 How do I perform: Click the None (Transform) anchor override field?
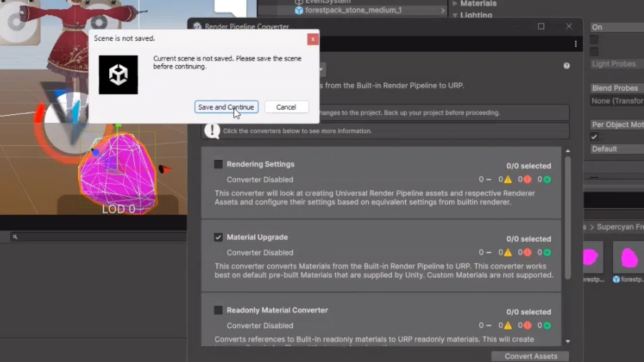point(617,101)
